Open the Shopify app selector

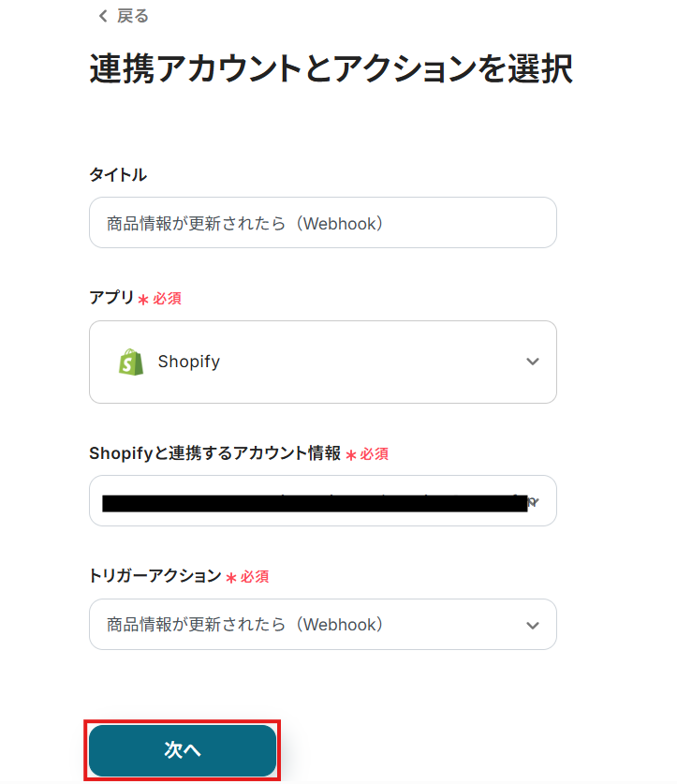pos(322,362)
